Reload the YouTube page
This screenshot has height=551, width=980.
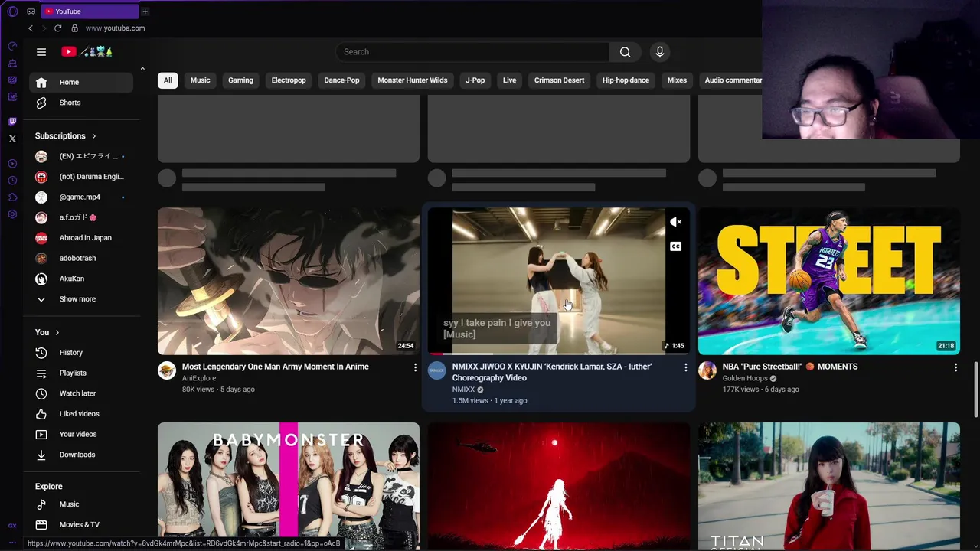57,28
